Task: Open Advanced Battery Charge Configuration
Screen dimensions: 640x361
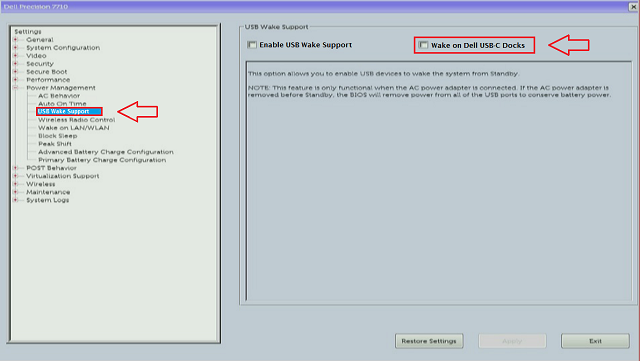Action: 106,152
